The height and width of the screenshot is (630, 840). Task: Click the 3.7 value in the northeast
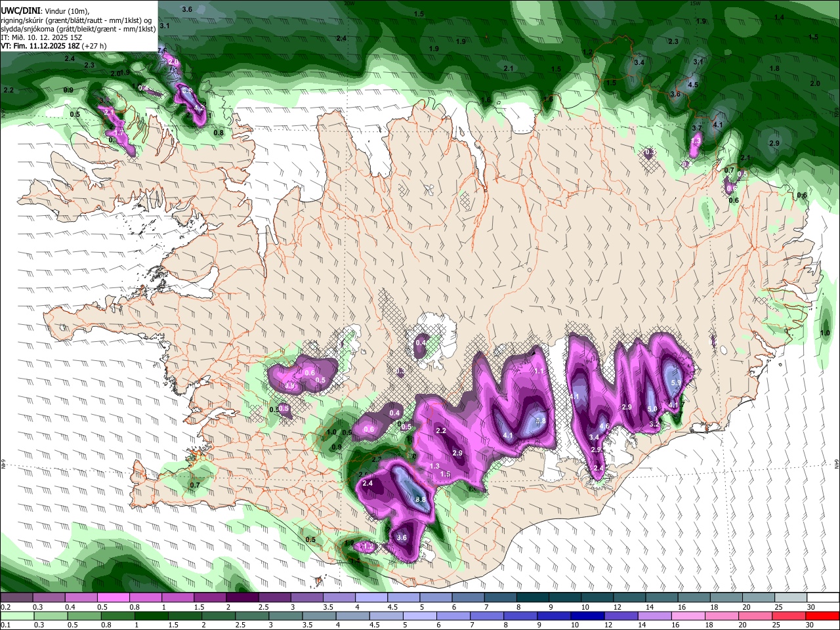point(697,128)
